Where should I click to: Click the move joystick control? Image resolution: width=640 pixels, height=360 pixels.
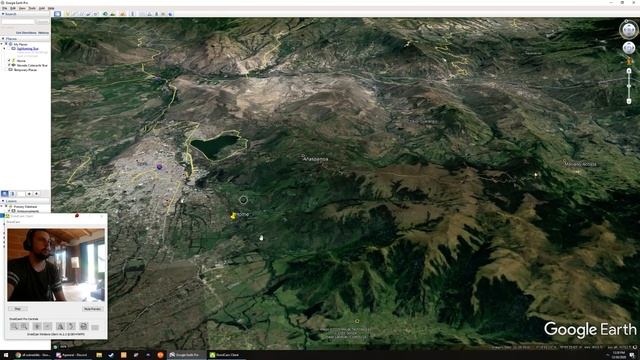(629, 48)
